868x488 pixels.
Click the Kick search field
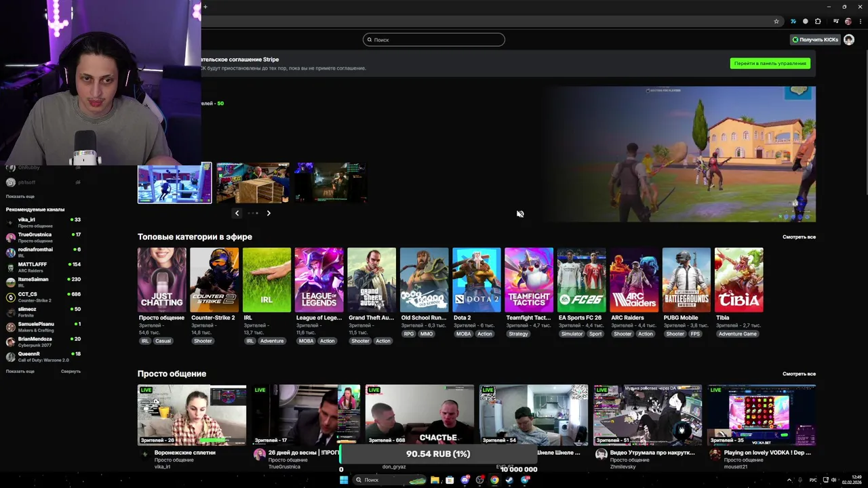434,39
